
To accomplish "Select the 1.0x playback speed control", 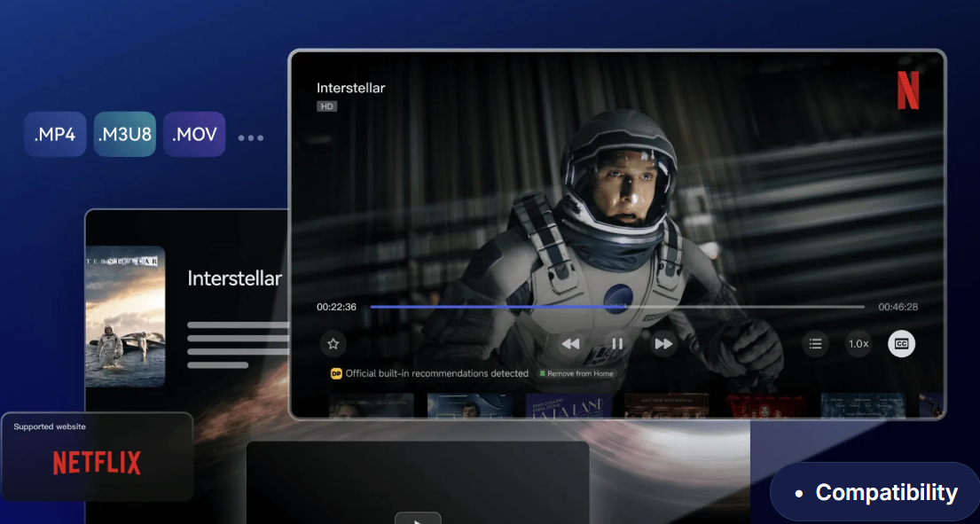I will coord(858,343).
